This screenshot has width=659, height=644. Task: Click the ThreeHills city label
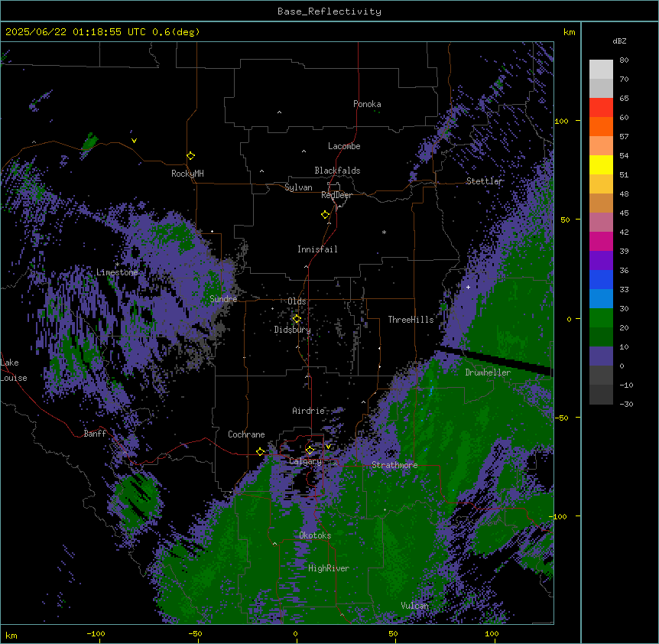(x=411, y=320)
